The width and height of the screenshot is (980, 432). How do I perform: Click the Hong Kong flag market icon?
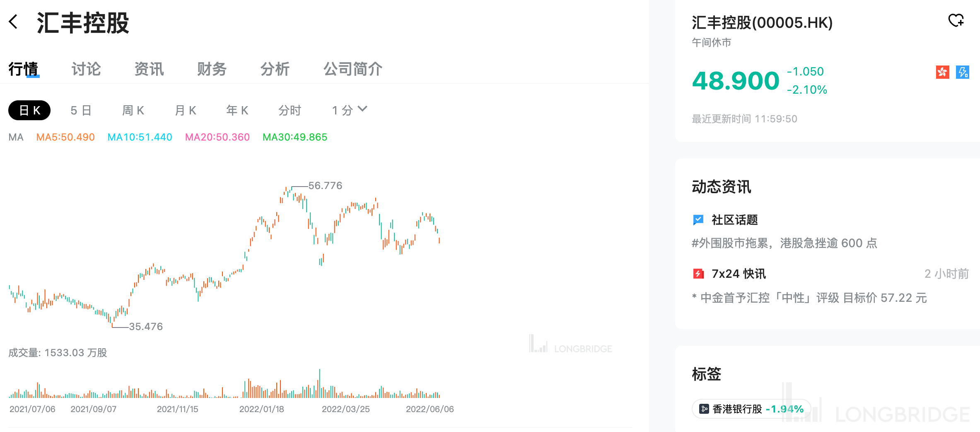[942, 72]
